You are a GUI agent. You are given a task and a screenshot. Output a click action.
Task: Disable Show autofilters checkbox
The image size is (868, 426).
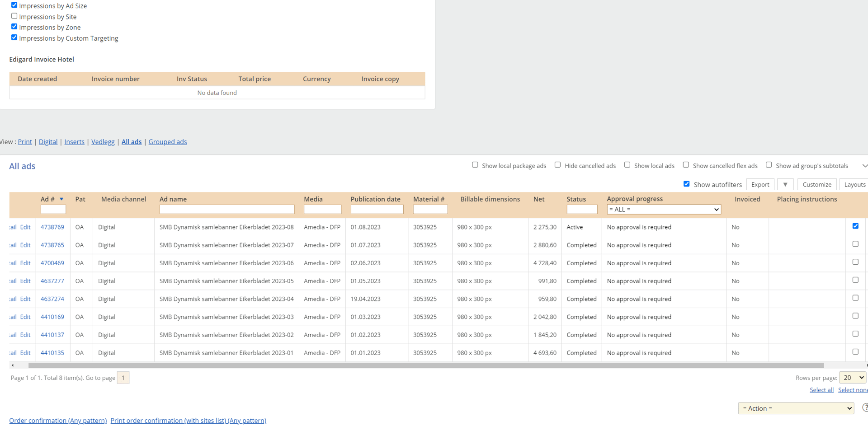(x=687, y=184)
